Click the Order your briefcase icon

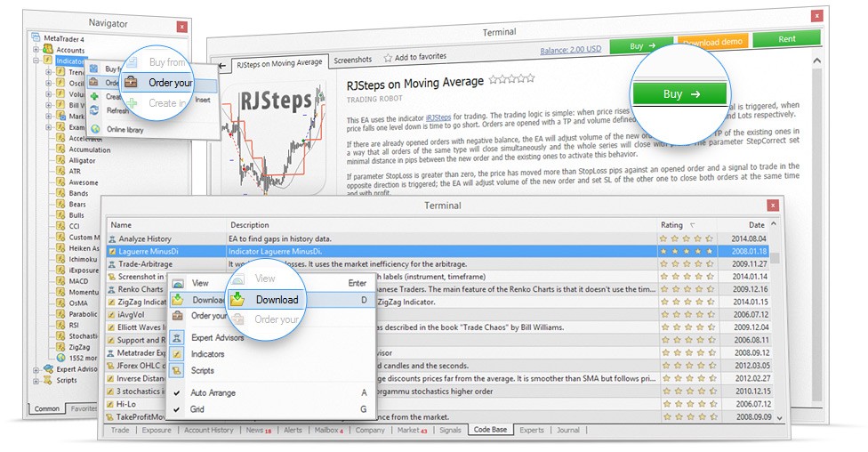point(132,83)
